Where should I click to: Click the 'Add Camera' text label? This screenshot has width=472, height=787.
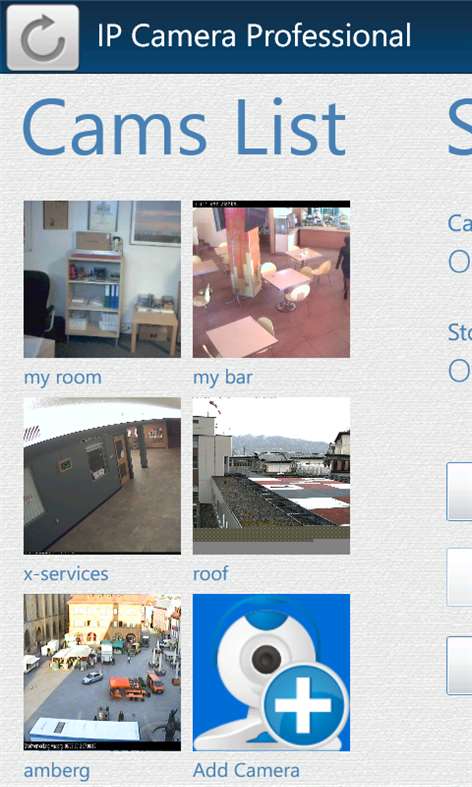pyautogui.click(x=246, y=770)
